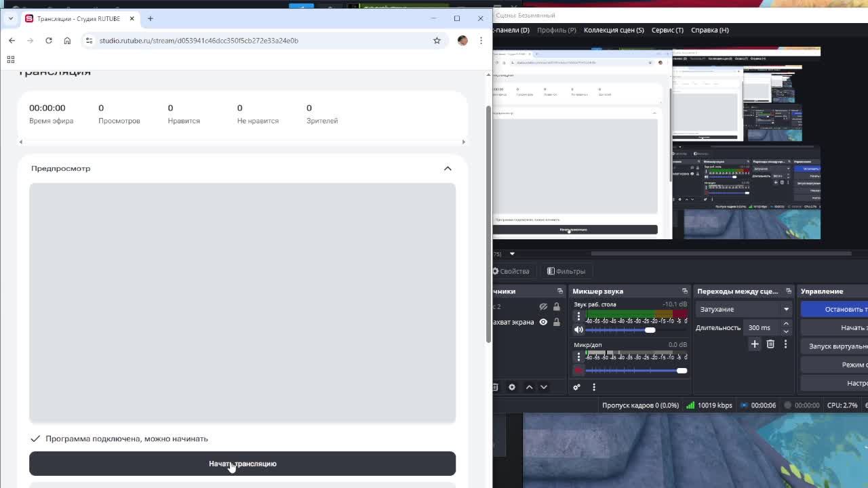Open Справка menu in OBS
The image size is (868, 488).
[710, 30]
